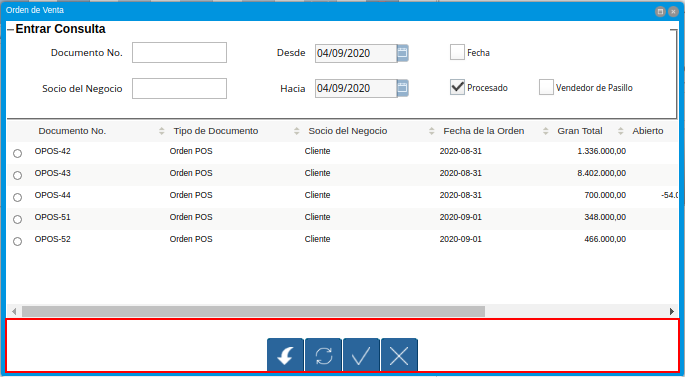The width and height of the screenshot is (685, 377).
Task: Click the OPOS-43 document cell
Action: pyautogui.click(x=52, y=173)
